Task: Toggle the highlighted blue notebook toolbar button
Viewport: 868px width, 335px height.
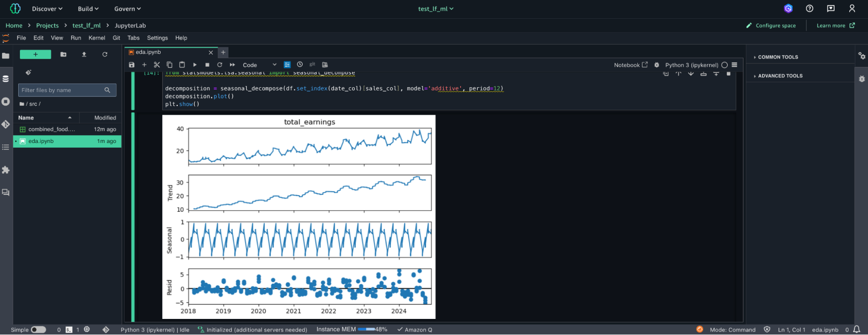Action: point(287,65)
